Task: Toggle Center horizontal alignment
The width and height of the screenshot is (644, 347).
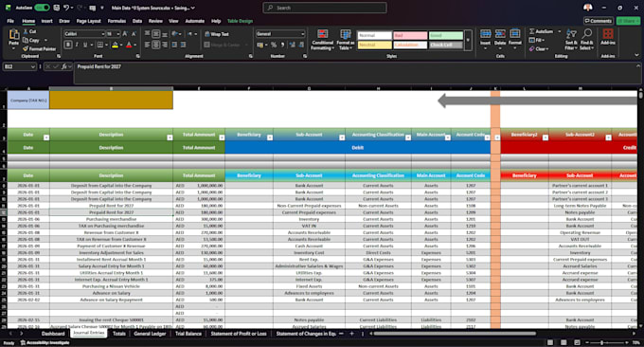Action: coord(156,45)
